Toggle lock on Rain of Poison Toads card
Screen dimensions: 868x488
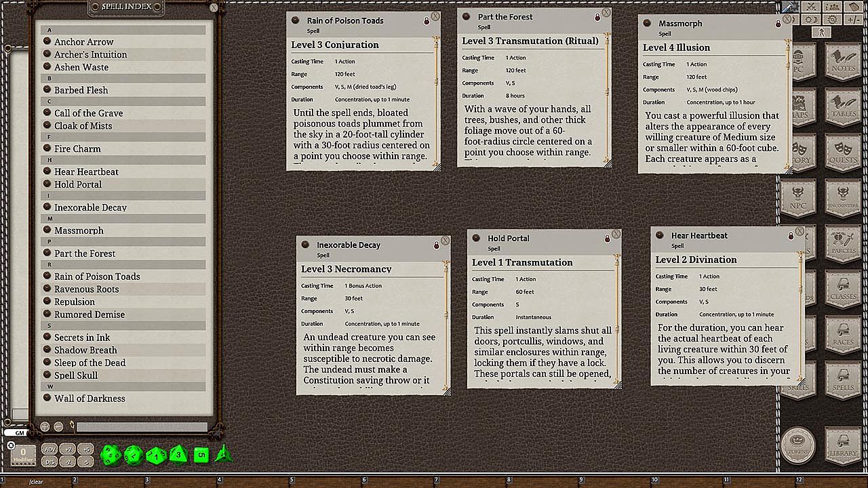pos(427,21)
